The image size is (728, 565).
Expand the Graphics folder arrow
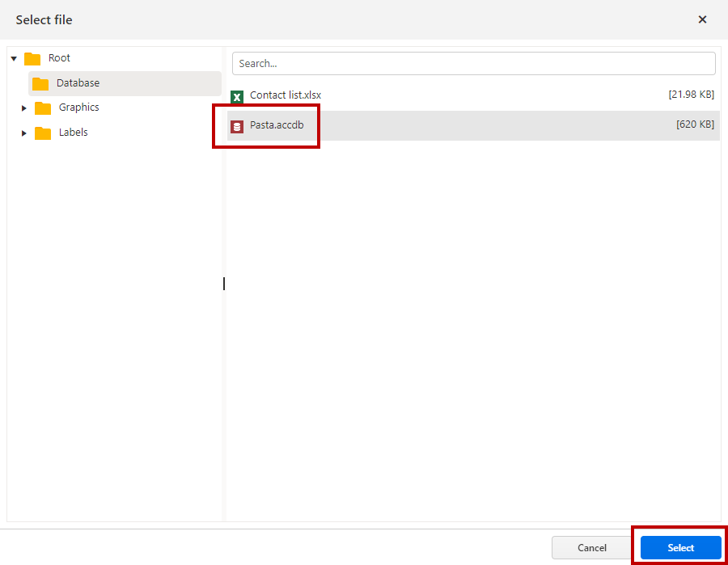pyautogui.click(x=24, y=108)
